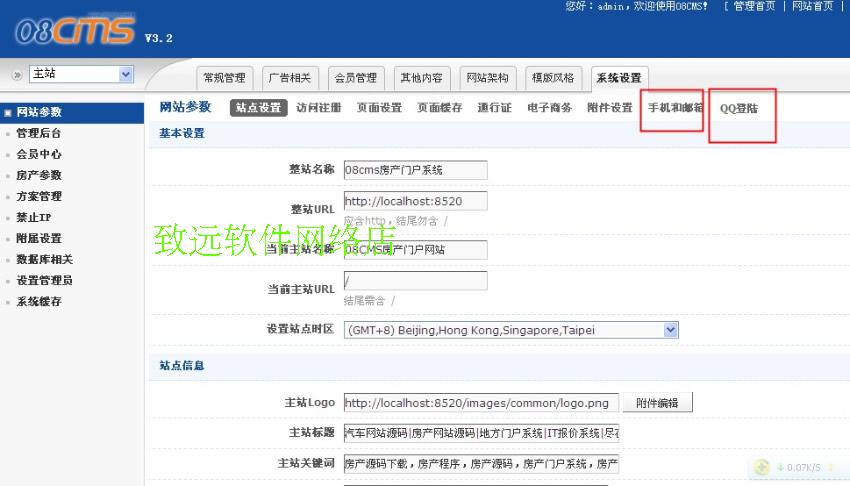
Task: Expand the 设置站点时区 timezone dropdown
Action: (670, 329)
